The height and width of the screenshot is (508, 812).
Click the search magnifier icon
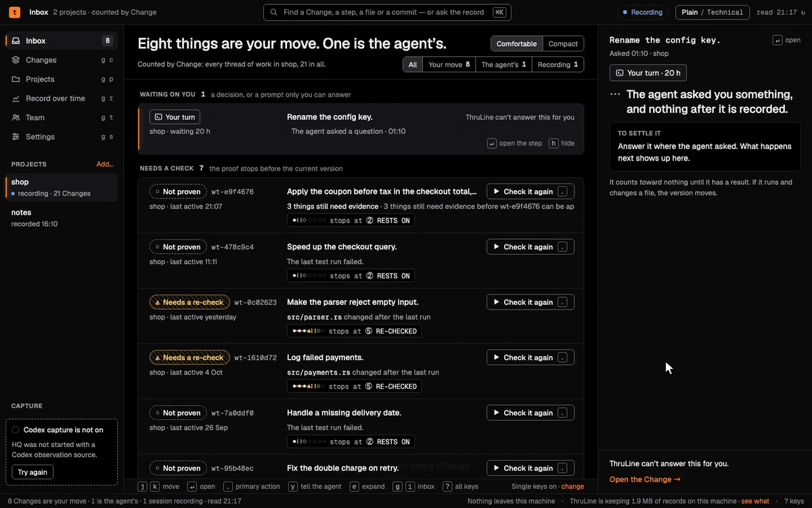click(x=274, y=12)
